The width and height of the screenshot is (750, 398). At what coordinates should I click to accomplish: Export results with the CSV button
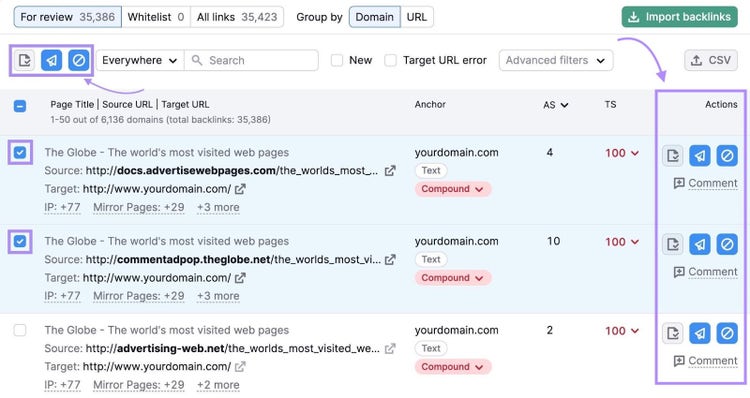(711, 60)
